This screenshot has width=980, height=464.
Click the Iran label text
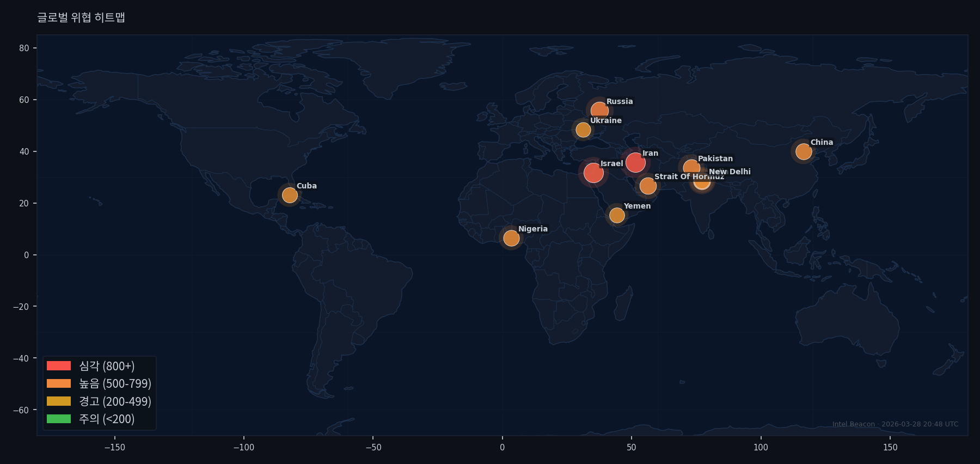(650, 153)
